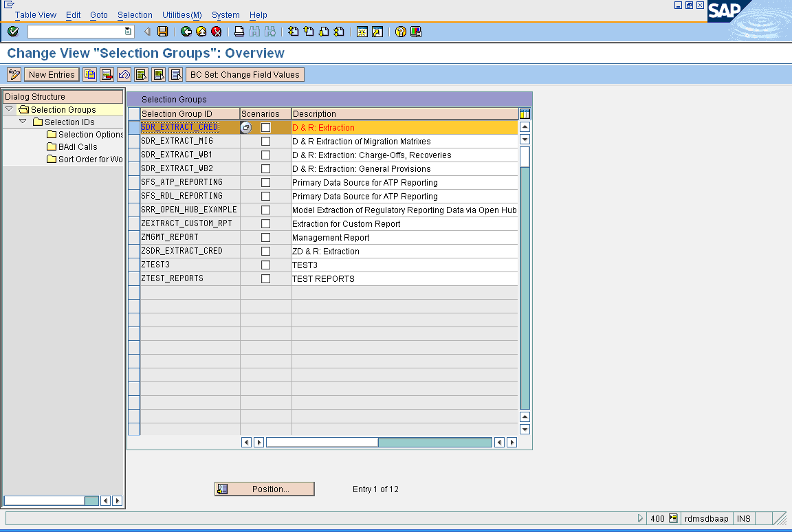
Task: Click the New Entries button
Action: coord(52,74)
